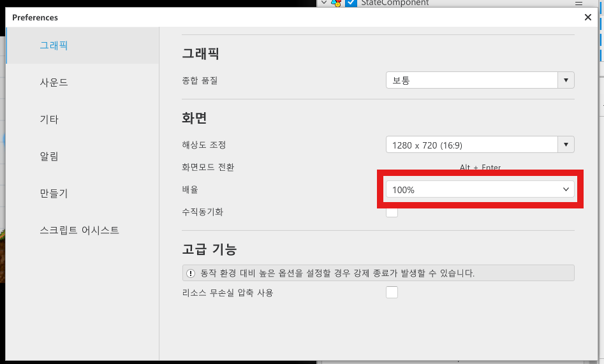Toggle the StateComponent checkbox in the background window

351,3
